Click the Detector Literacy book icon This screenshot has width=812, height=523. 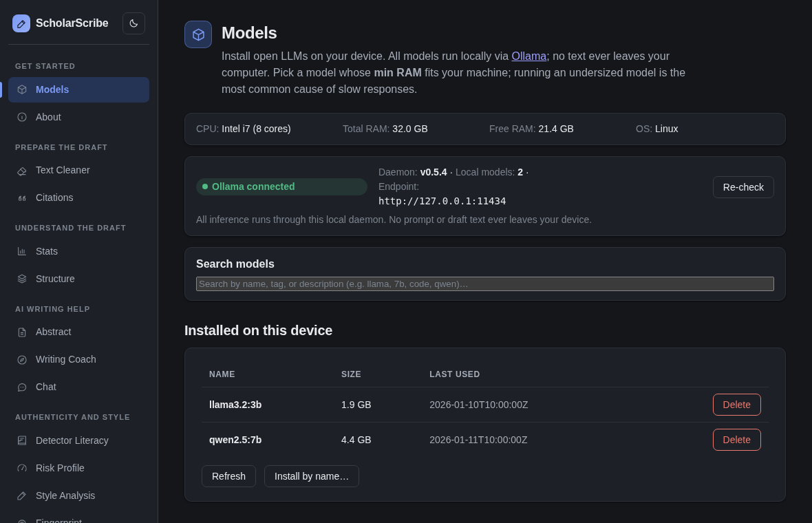22,440
